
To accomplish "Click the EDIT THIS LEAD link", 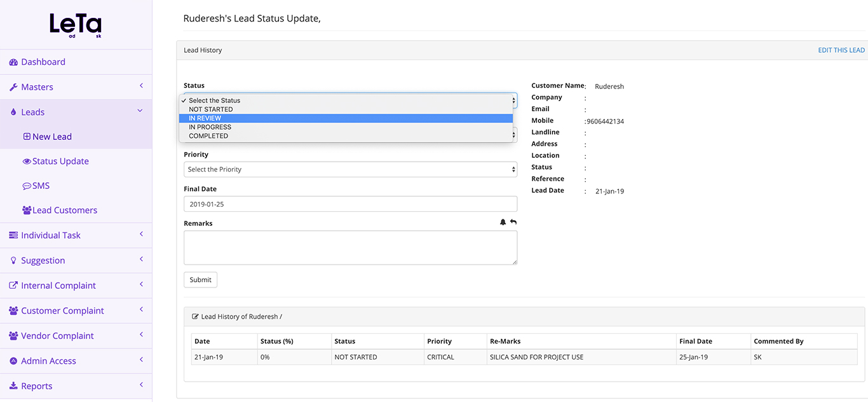I will (841, 50).
